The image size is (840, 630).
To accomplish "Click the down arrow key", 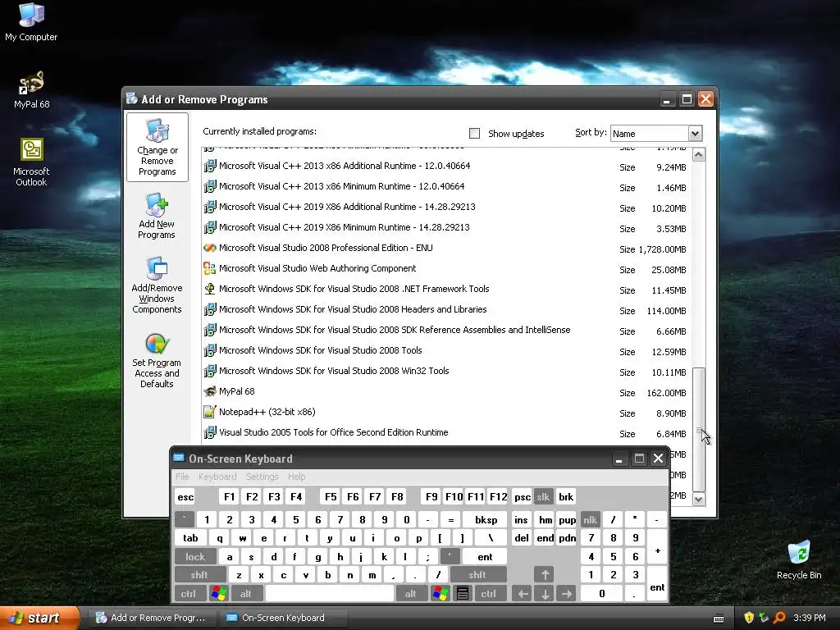I will (x=545, y=594).
